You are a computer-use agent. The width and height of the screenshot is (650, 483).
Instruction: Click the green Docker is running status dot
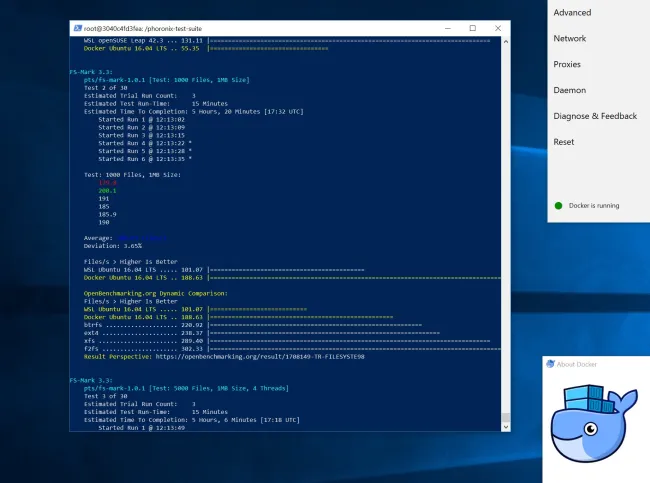[x=558, y=206]
